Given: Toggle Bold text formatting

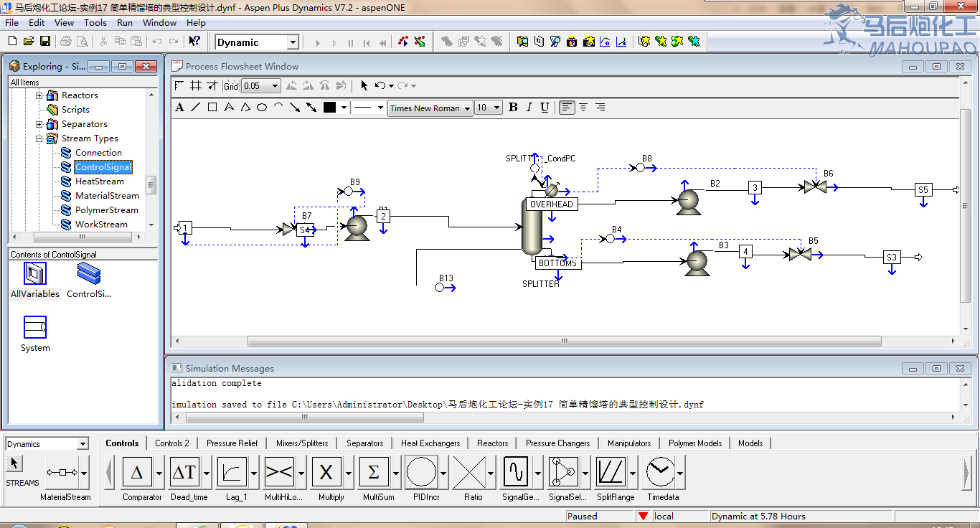Looking at the screenshot, I should pyautogui.click(x=513, y=108).
